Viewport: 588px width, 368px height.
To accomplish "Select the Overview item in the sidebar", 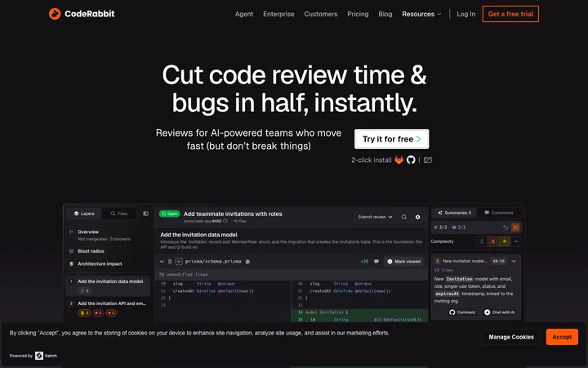I will 87,231.
